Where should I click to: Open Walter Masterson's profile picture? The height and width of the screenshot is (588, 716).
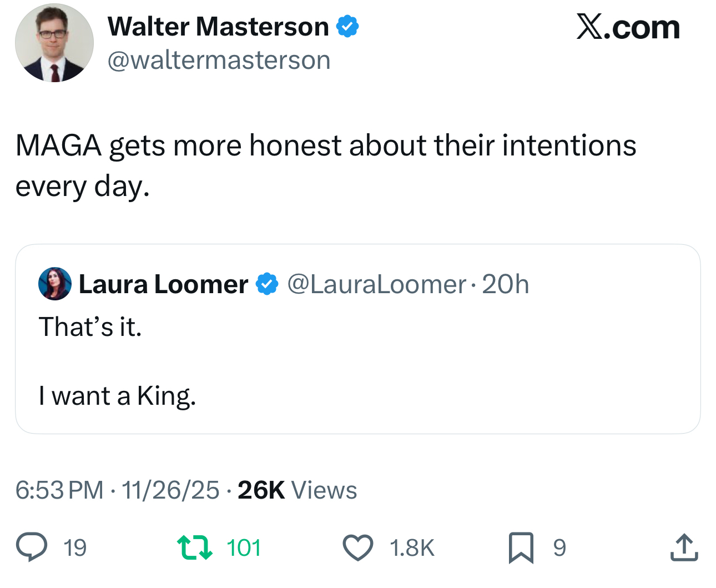pyautogui.click(x=54, y=43)
